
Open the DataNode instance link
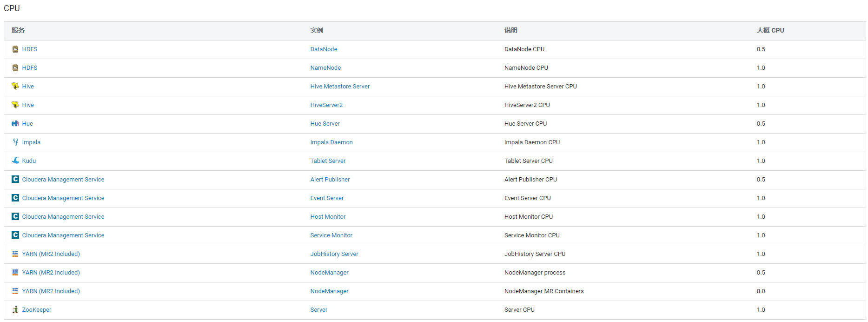(x=324, y=49)
